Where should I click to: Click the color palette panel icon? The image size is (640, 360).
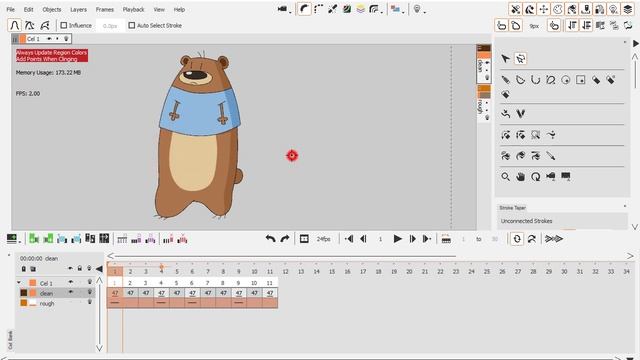558,9
